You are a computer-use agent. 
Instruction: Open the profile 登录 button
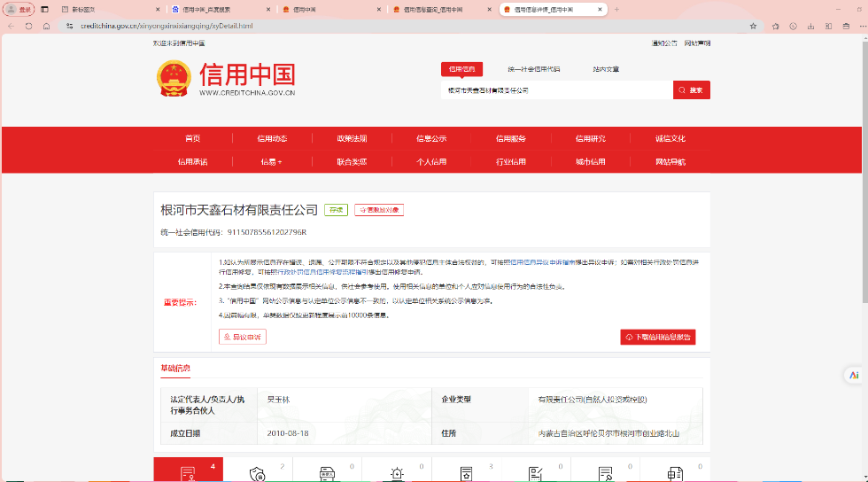tap(19, 10)
